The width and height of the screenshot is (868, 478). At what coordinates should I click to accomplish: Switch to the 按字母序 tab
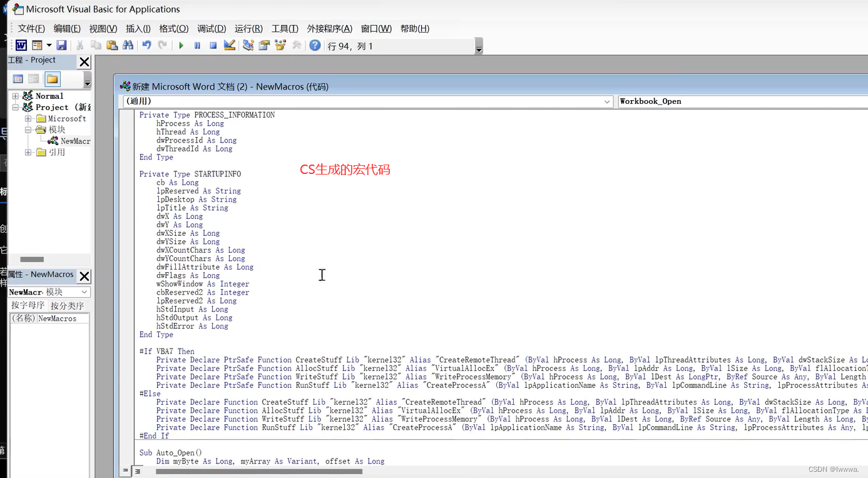[x=28, y=305]
